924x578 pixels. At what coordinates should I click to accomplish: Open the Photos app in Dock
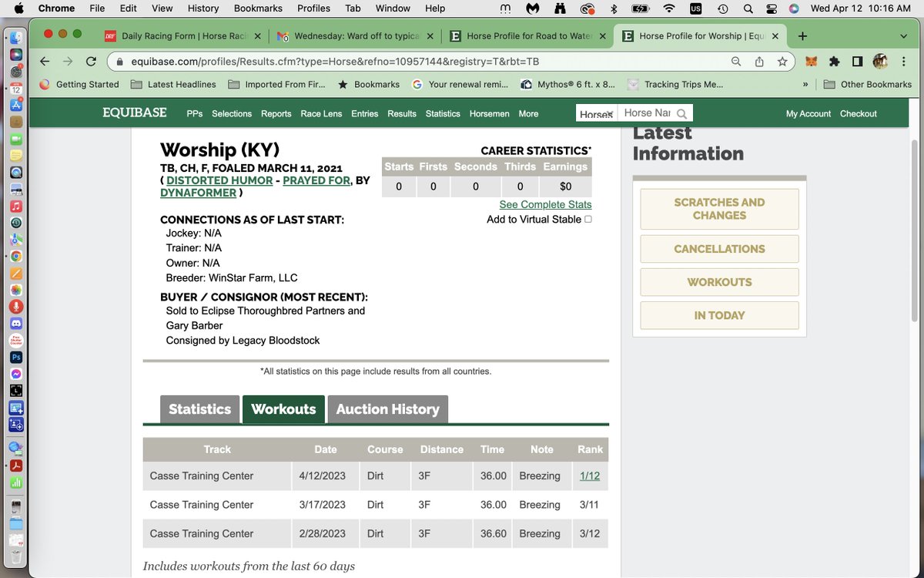click(16, 290)
